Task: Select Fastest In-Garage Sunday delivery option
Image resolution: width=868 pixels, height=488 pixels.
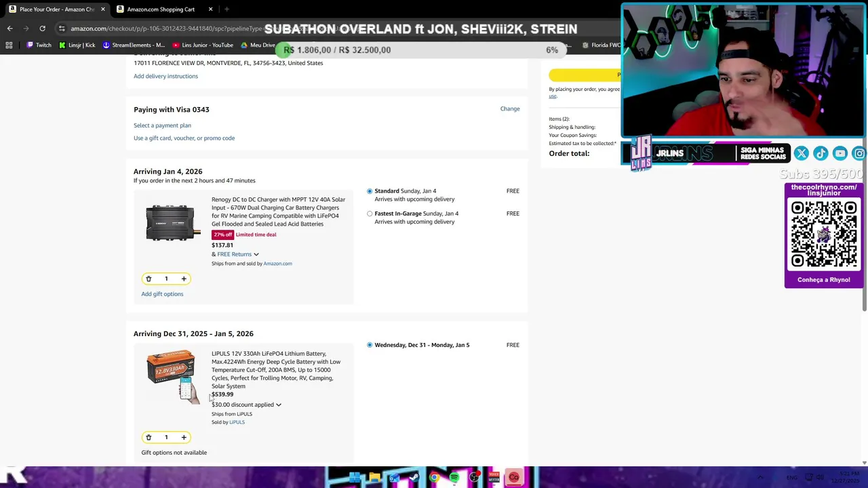Action: click(370, 213)
